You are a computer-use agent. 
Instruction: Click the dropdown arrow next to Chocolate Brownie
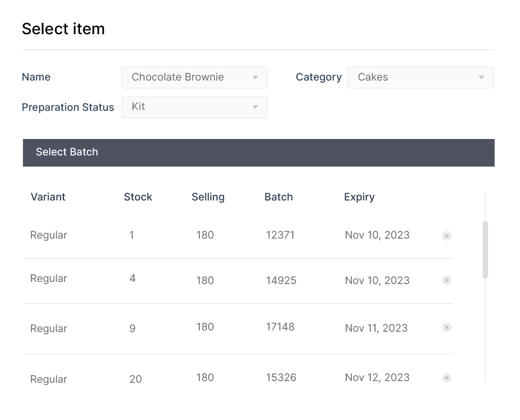pos(255,77)
